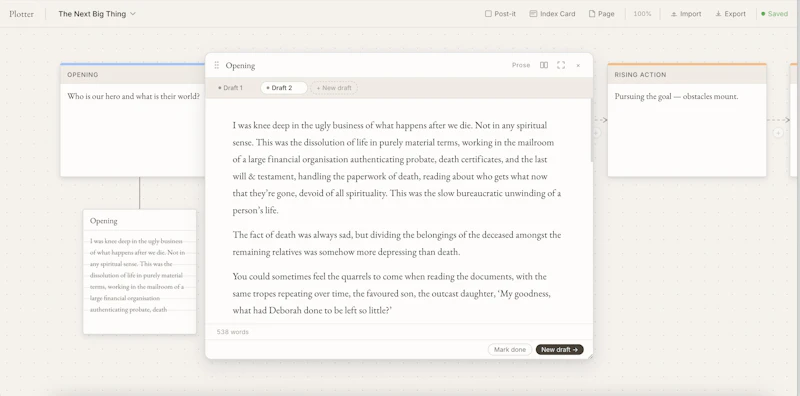
Task: Click the paragraph starting 'The fact of death'
Action: [x=396, y=243]
